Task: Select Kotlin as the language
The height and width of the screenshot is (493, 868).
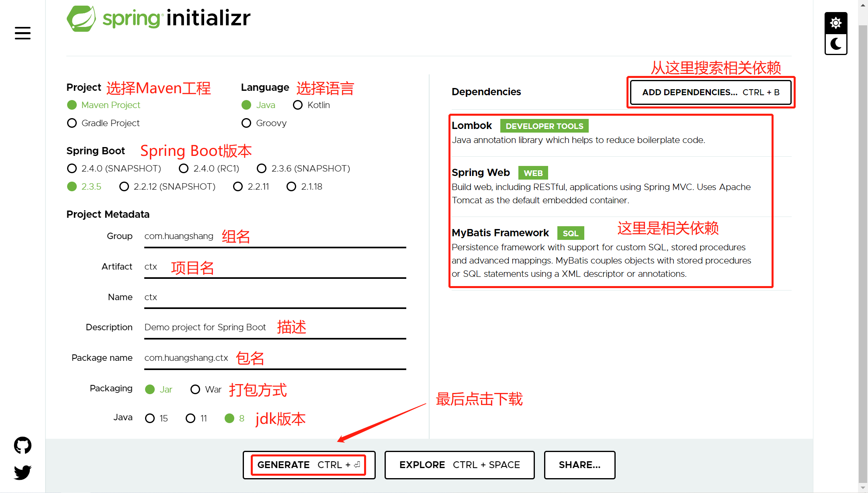Action: pyautogui.click(x=297, y=105)
